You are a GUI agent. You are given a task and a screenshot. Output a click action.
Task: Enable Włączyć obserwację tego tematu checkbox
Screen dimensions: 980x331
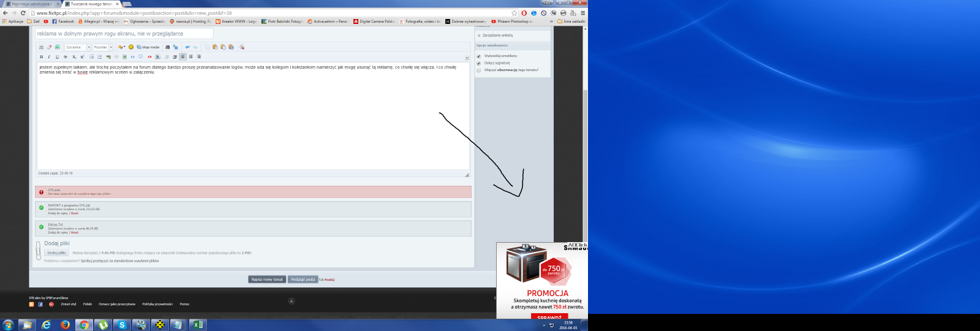[479, 70]
